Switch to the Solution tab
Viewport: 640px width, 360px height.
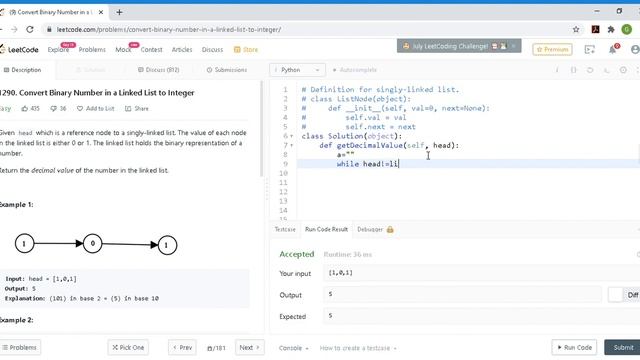(91, 70)
